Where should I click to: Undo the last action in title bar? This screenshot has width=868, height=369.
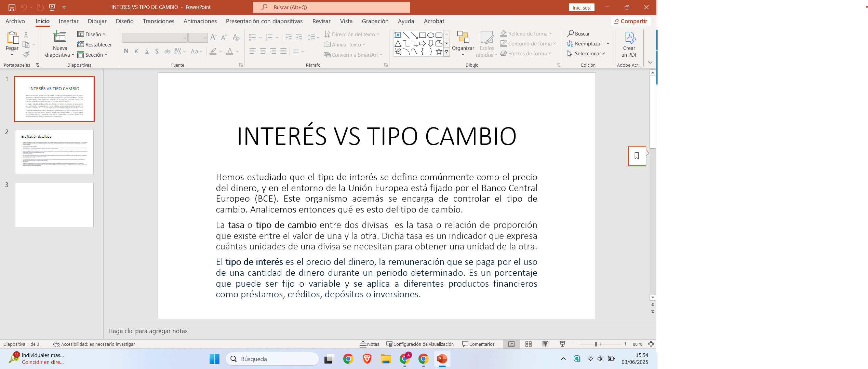point(24,7)
